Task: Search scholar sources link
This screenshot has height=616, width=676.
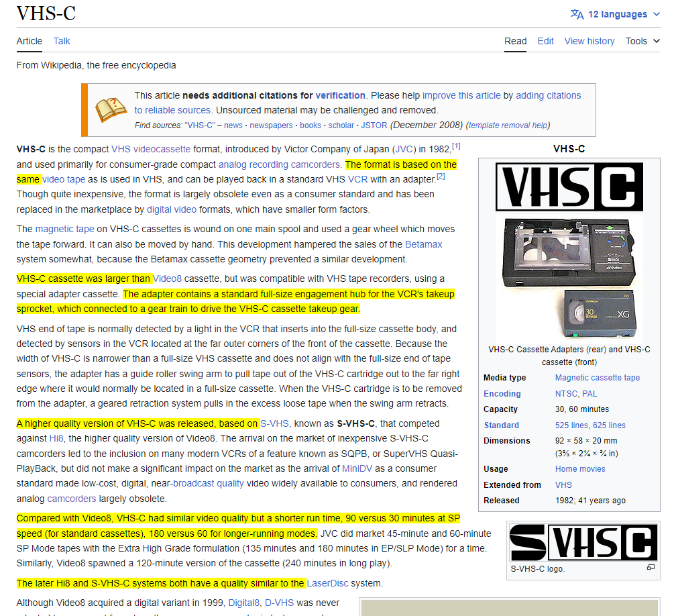Action: 341,125
